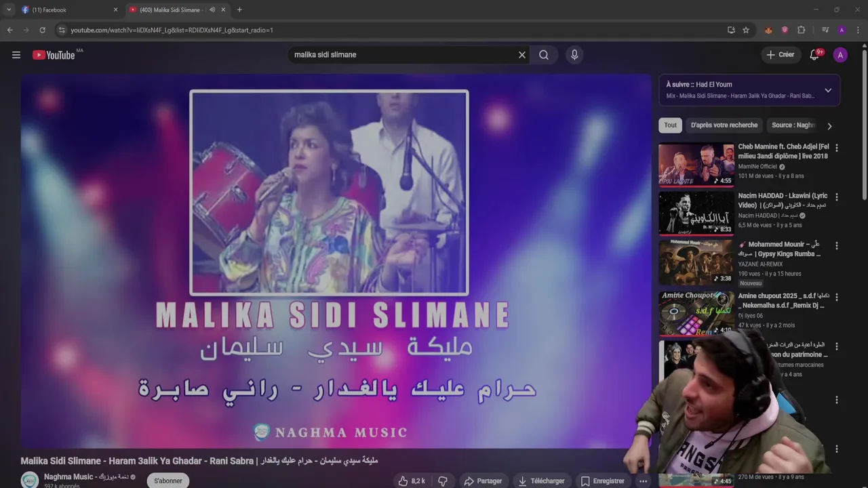Close the YouTube tab

(223, 9)
